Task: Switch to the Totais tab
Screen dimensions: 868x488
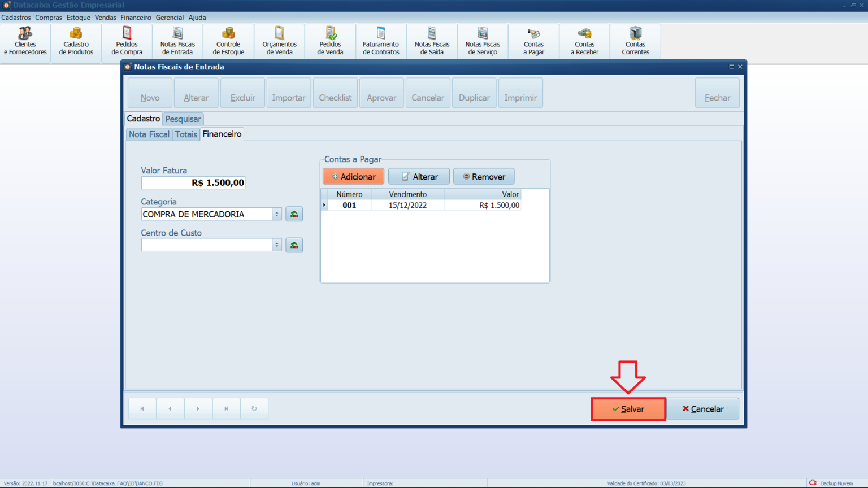Action: pyautogui.click(x=186, y=134)
